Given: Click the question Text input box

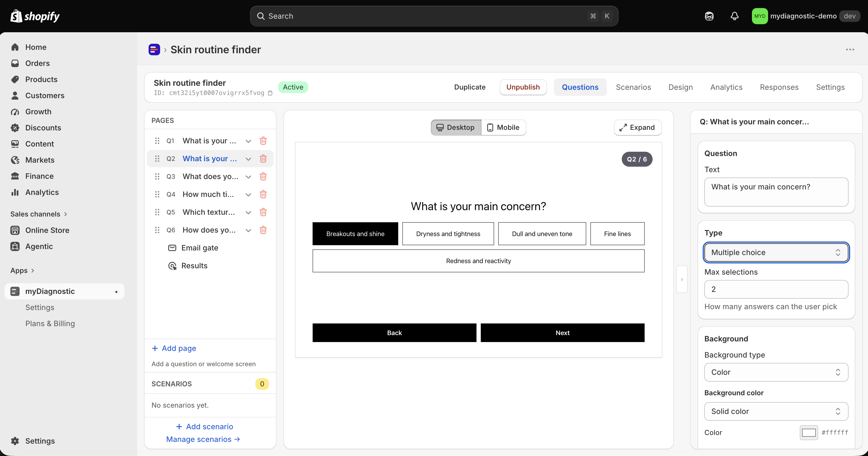Looking at the screenshot, I should click(776, 192).
